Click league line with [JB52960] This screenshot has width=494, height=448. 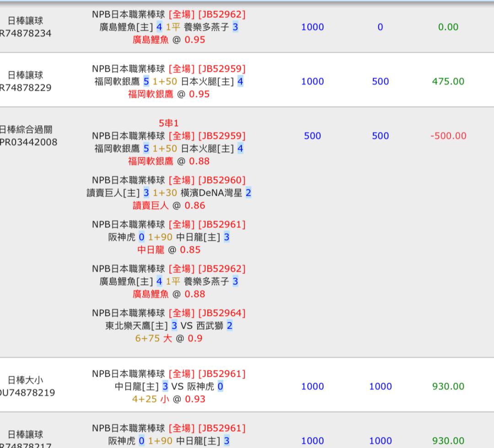tap(168, 180)
